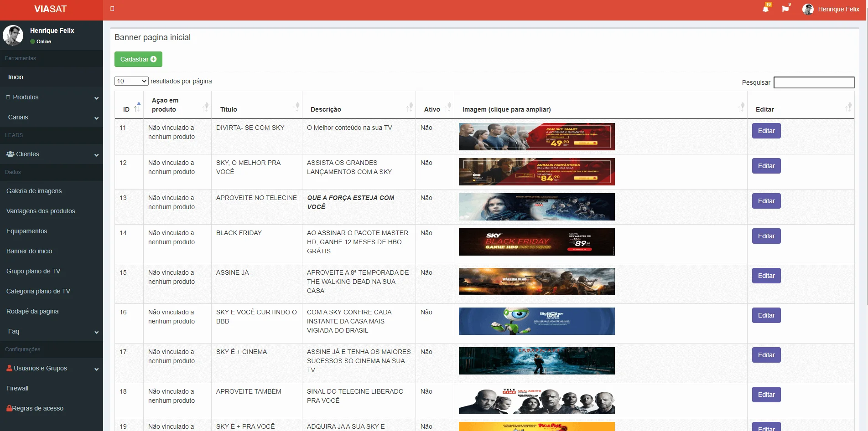Edit the BLACK FRIDAY banner
Image resolution: width=868 pixels, height=431 pixels.
pos(766,236)
